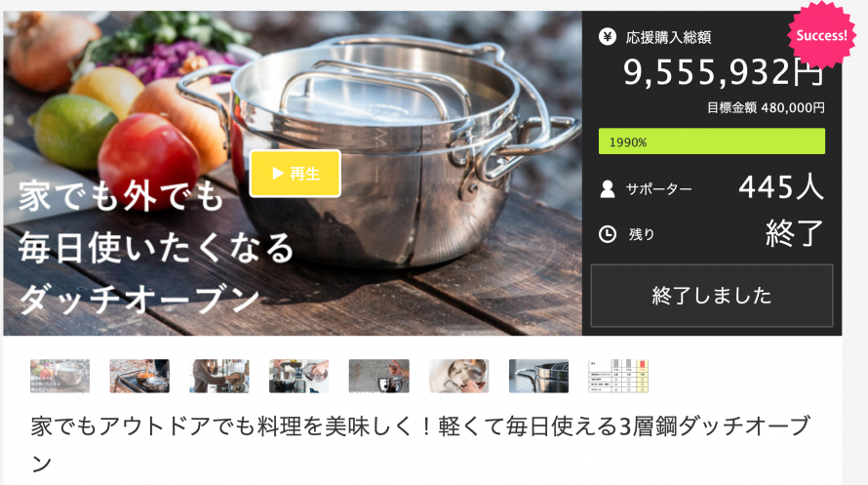Click the pink Success! badge
Viewport: 868px width, 485px height.
coord(821,34)
